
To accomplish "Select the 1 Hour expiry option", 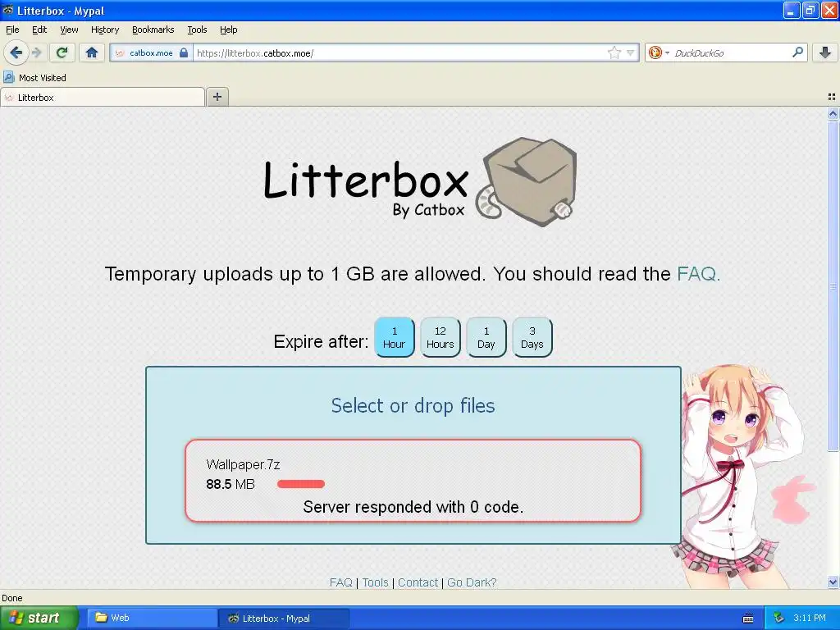I will 395,337.
